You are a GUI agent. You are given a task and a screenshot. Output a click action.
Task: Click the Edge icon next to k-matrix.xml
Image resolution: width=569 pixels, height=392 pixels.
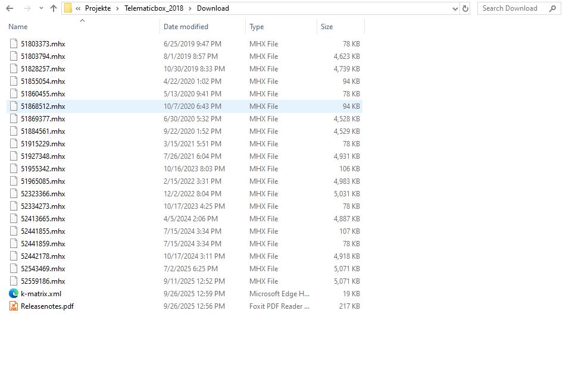[12, 293]
